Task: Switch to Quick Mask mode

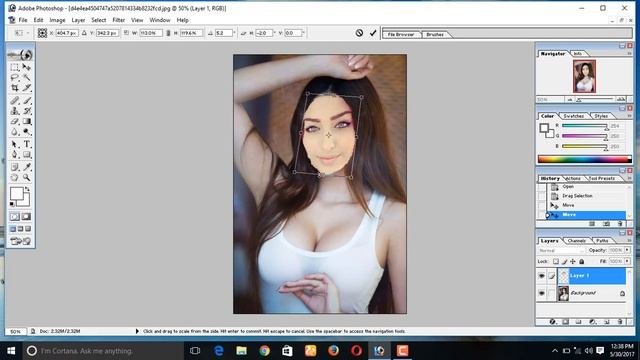Action: point(27,217)
